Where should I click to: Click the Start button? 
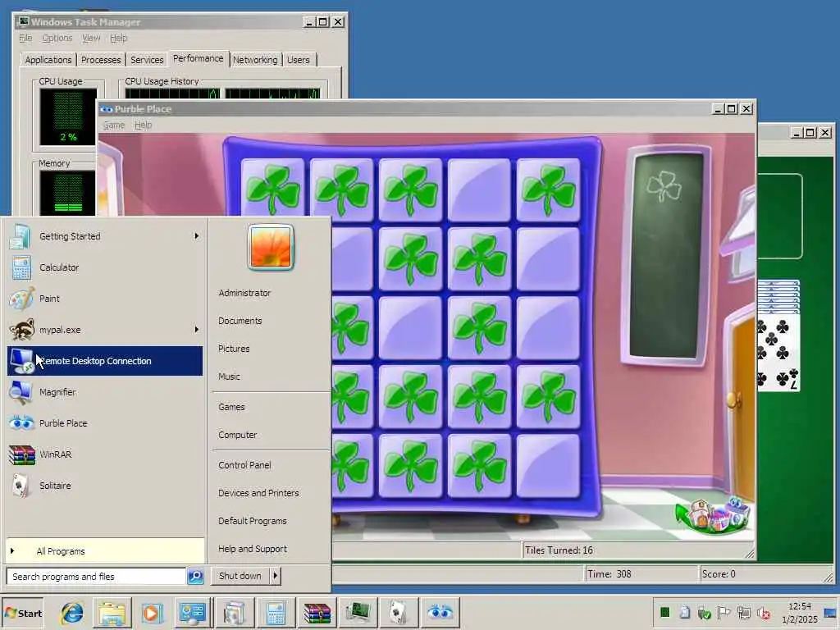pyautogui.click(x=23, y=614)
